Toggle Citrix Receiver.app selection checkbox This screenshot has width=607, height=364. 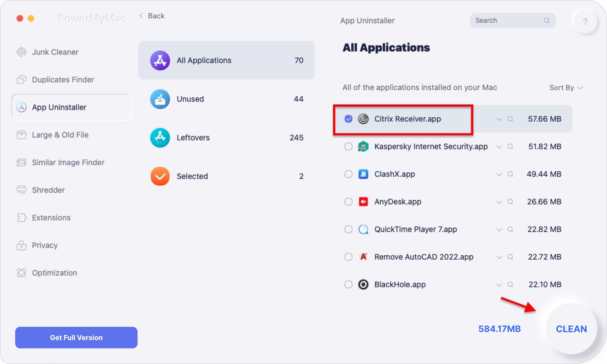(x=349, y=119)
